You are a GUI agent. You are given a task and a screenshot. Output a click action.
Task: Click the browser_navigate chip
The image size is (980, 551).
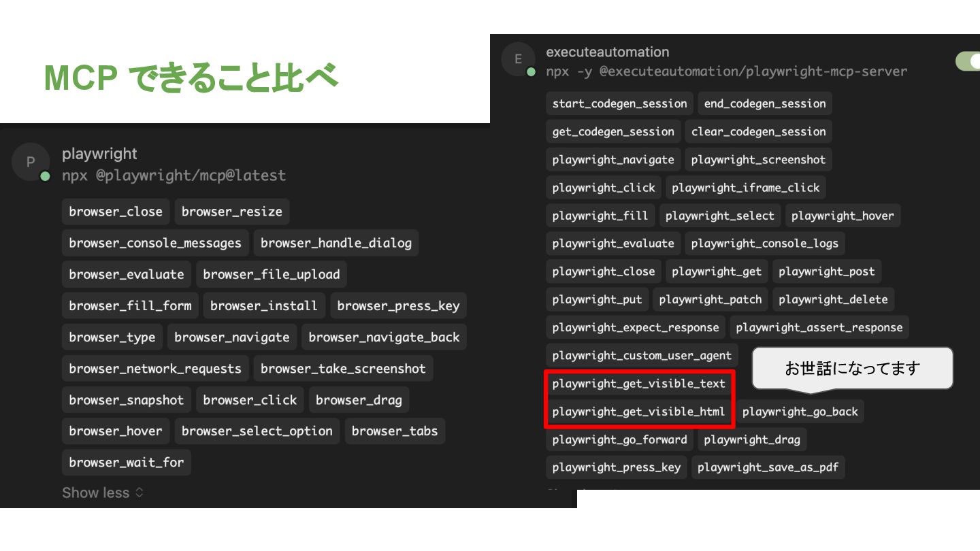(232, 337)
